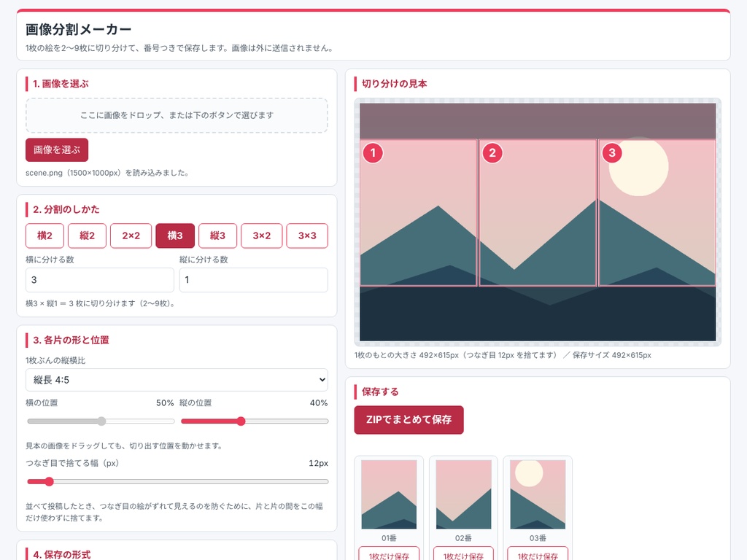The height and width of the screenshot is (560, 747).
Task: Click the 03番 piece thumbnail
Action: [x=538, y=494]
